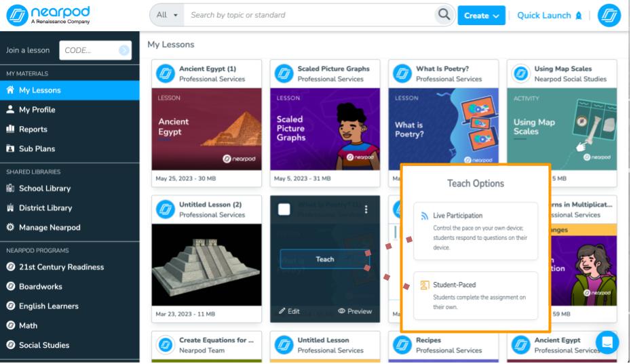Open the chat support bubble
The height and width of the screenshot is (364, 631).
click(x=607, y=342)
